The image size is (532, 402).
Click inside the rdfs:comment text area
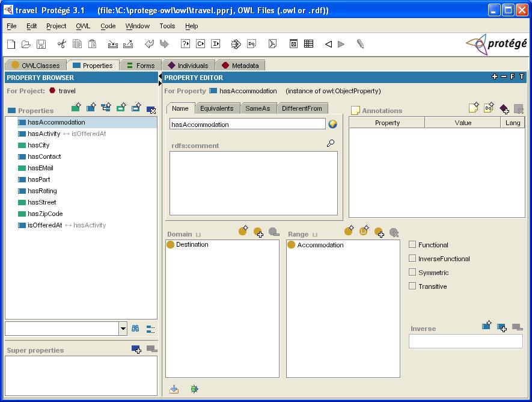point(254,183)
